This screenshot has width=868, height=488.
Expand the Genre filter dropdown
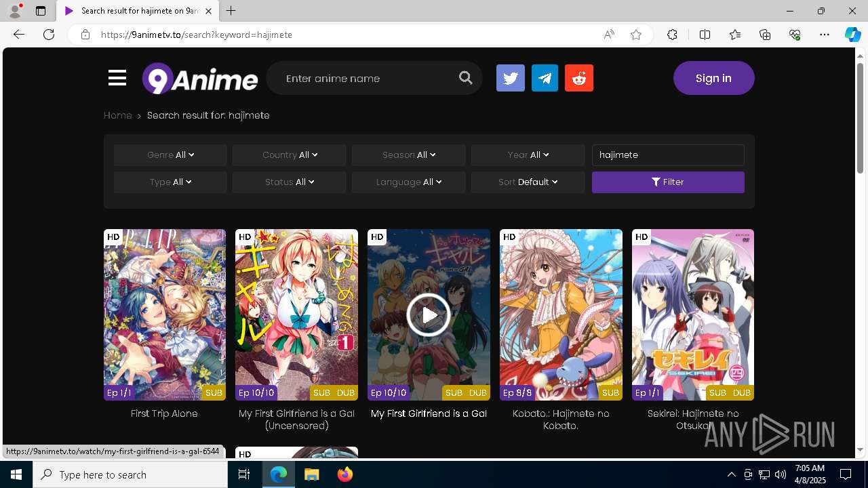(x=170, y=155)
